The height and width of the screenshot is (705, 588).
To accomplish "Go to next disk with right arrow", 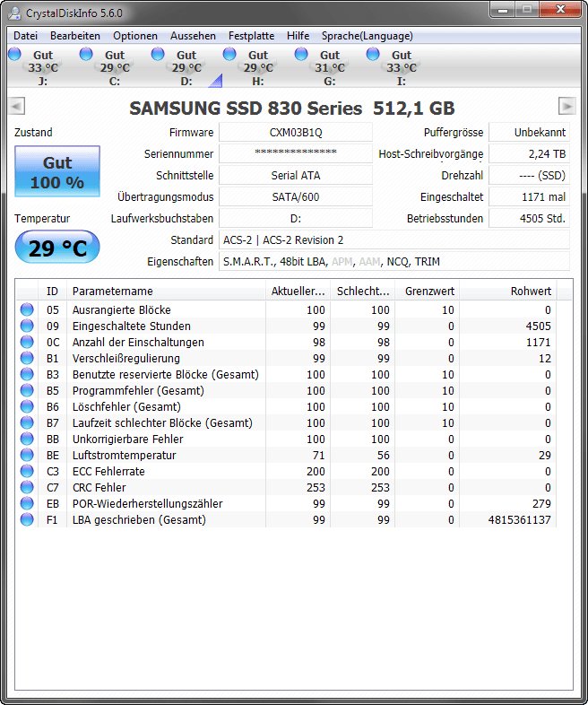I will point(566,107).
